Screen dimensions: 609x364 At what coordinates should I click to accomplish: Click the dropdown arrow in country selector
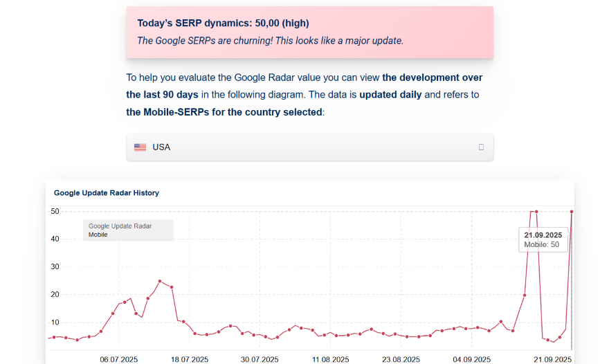coord(481,147)
